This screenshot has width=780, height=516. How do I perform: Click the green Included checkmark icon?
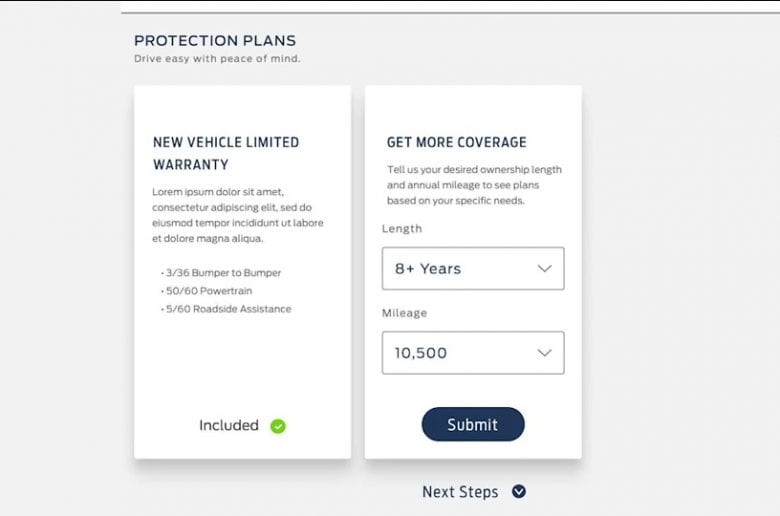pos(278,426)
